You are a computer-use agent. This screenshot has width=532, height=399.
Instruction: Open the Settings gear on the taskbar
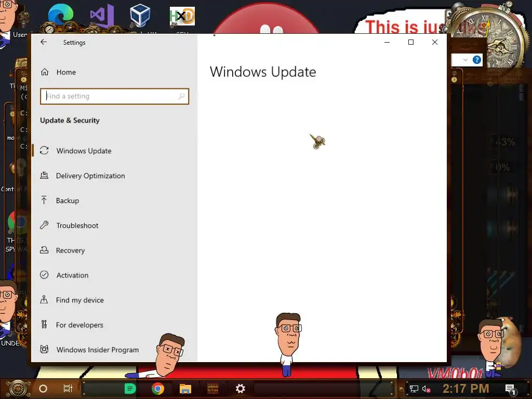point(240,389)
